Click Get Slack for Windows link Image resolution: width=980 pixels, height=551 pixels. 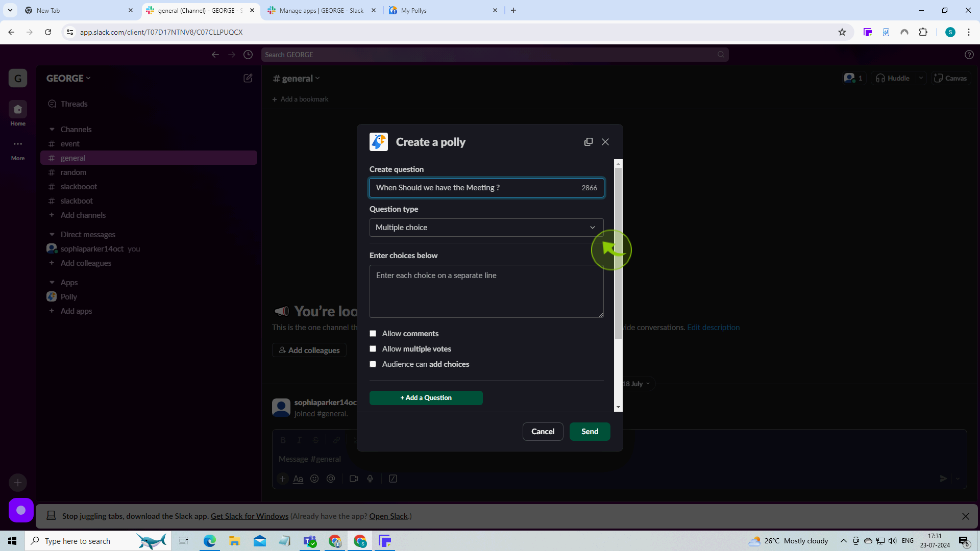tap(250, 516)
